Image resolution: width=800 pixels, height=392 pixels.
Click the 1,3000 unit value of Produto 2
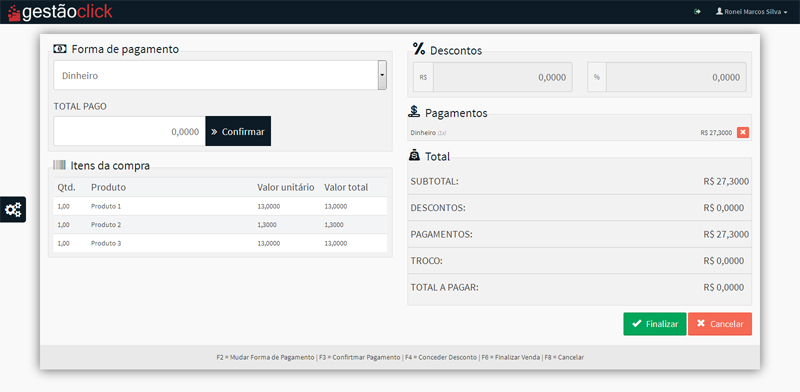[x=267, y=225]
